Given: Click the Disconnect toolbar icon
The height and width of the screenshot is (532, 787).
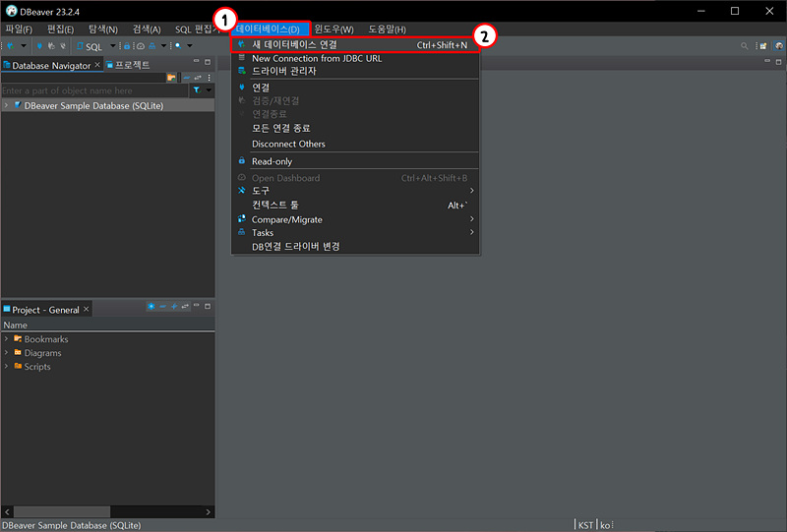Looking at the screenshot, I should [x=63, y=46].
